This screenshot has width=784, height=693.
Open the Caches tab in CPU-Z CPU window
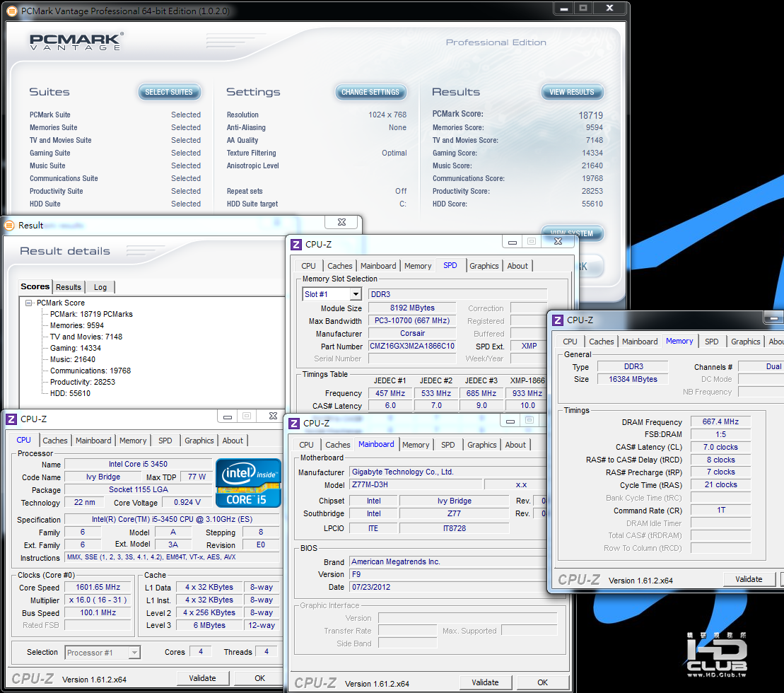coord(55,441)
